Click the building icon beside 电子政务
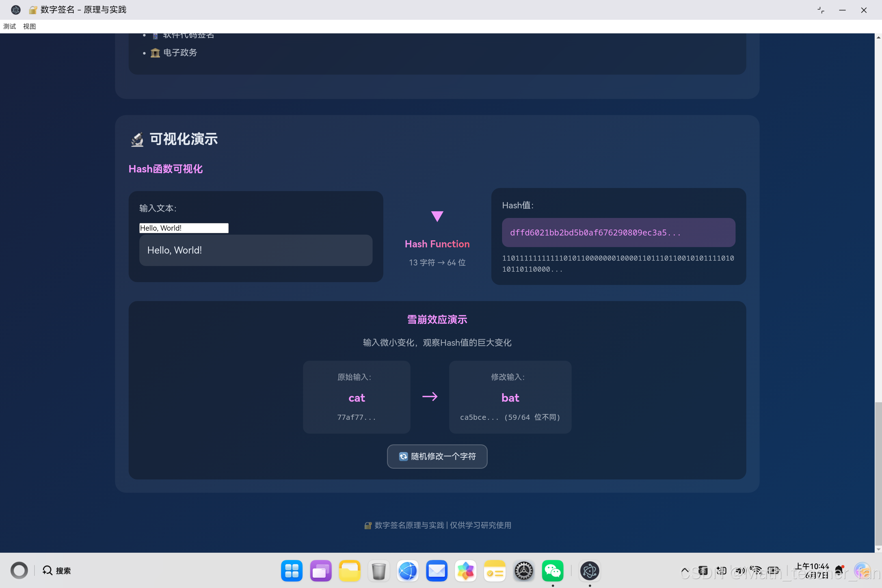The width and height of the screenshot is (882, 588). tap(155, 53)
